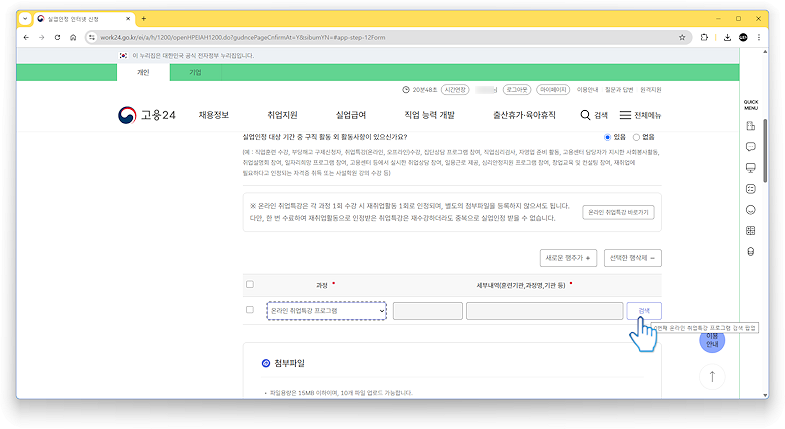The image size is (785, 429).
Task: Click the 선택한 행삭제 − button
Action: tap(633, 258)
